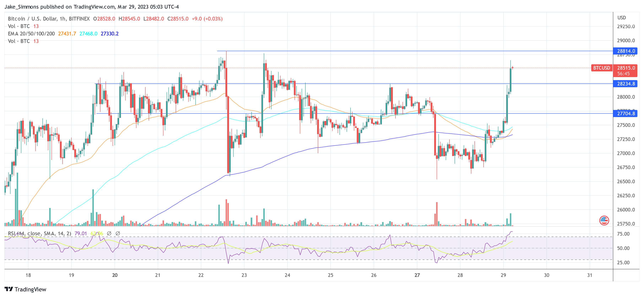Click the date 29 on time axis
644x297 pixels.
[503, 275]
